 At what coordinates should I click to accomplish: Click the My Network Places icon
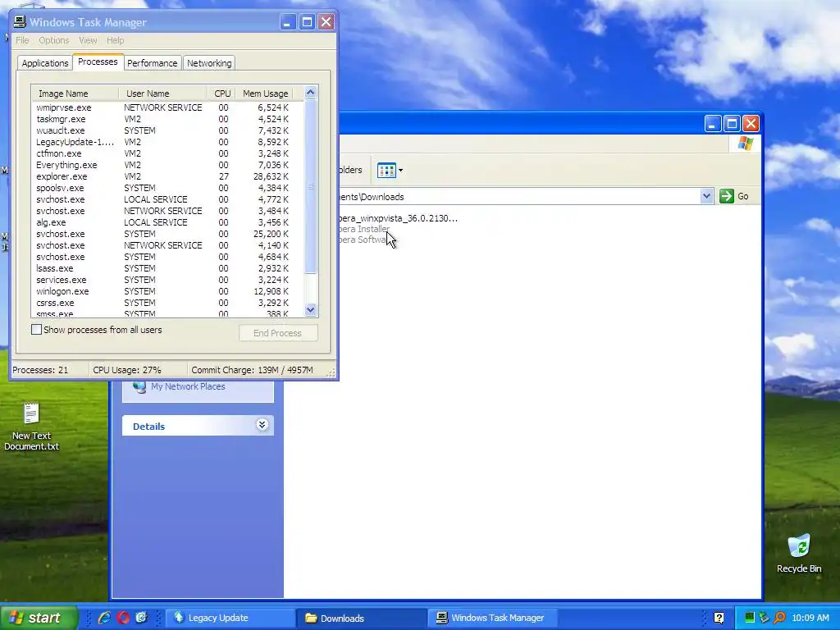[139, 386]
